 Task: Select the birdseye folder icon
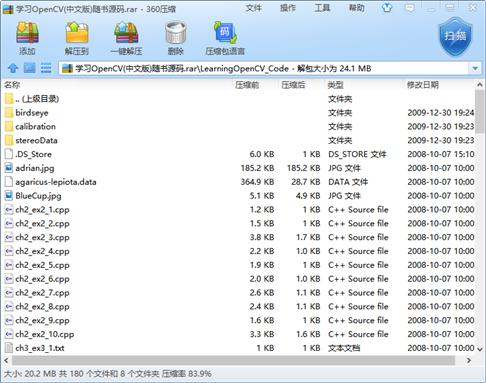coord(9,113)
